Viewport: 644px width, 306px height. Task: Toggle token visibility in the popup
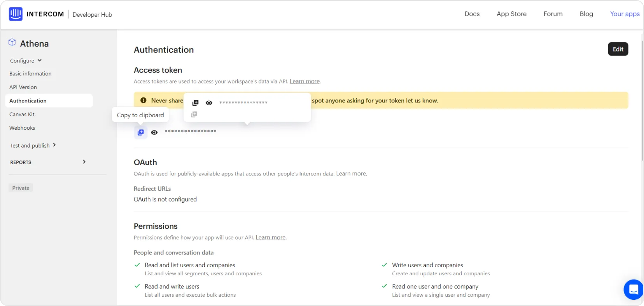click(x=209, y=103)
